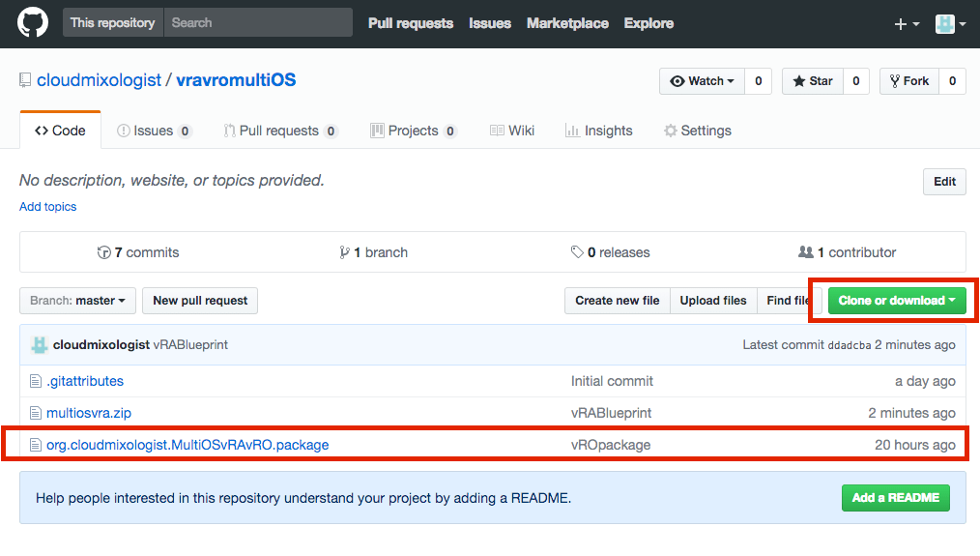Image resolution: width=980 pixels, height=556 pixels.
Task: Open org.cloudmixologist.MultiOSvRAvRO.package file
Action: pos(187,445)
